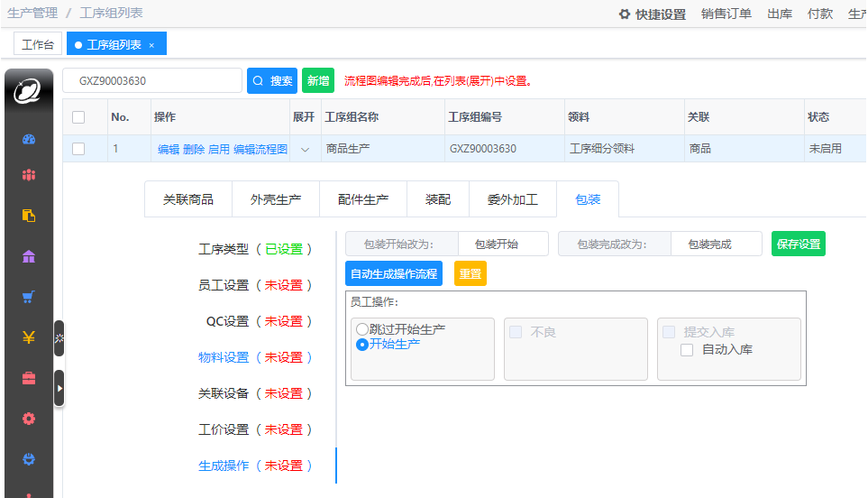Toggle the 不良 checkbox

pos(516,332)
